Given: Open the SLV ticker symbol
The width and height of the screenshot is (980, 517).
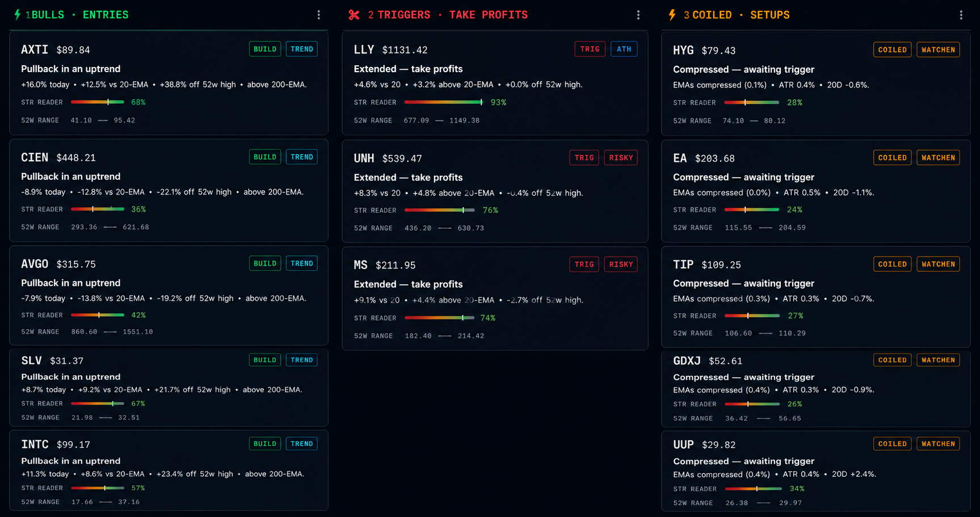Looking at the screenshot, I should coord(31,360).
